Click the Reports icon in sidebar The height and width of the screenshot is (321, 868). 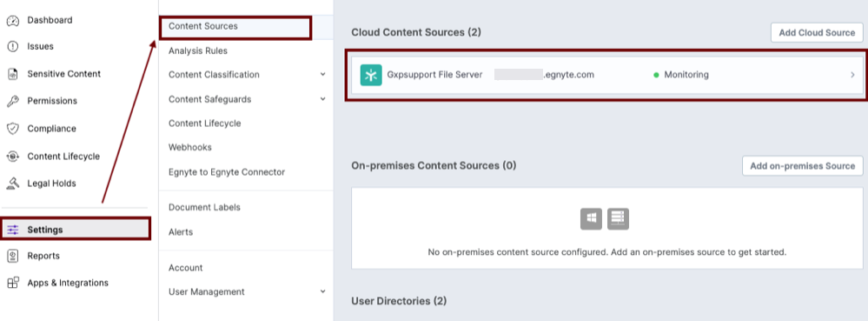point(13,256)
